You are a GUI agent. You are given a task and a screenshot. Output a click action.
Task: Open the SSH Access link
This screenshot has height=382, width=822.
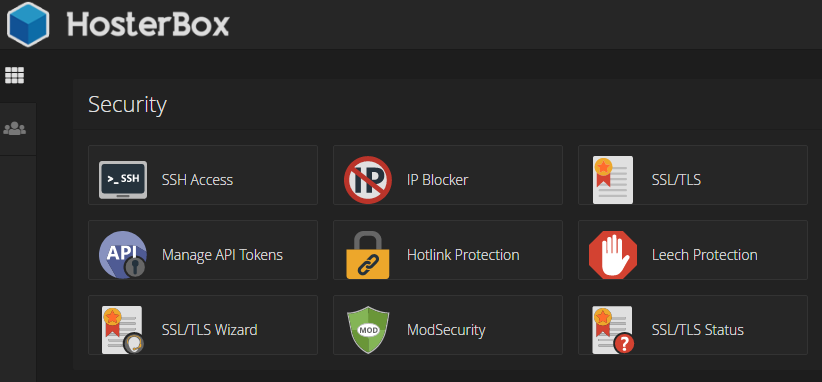tap(197, 180)
